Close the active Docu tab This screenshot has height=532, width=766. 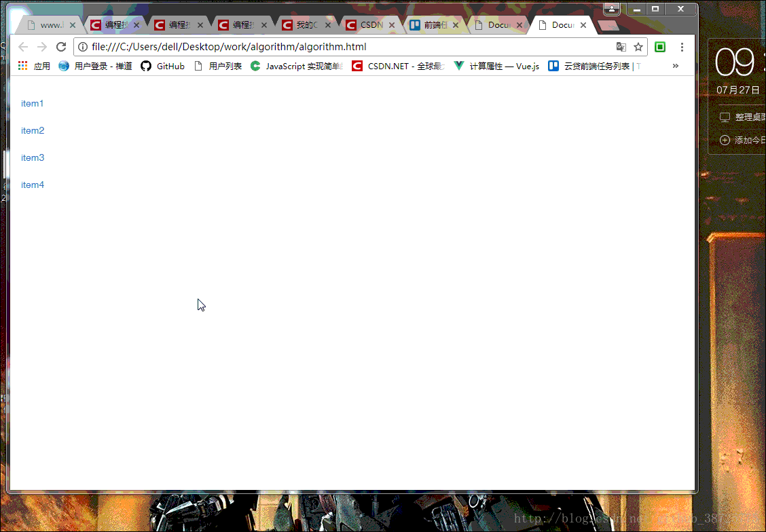pos(583,25)
